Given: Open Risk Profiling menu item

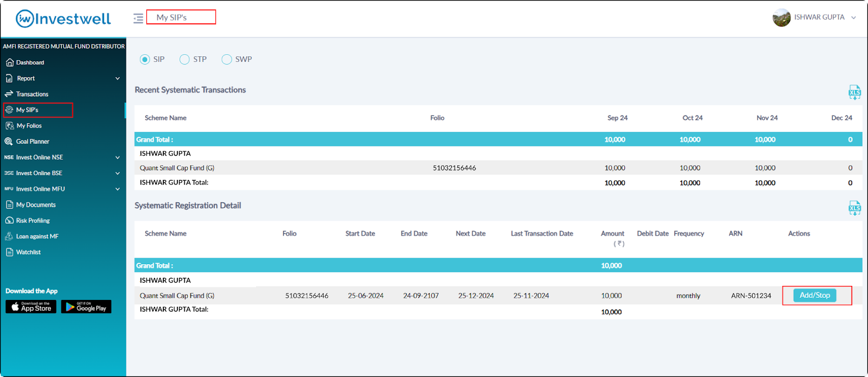Looking at the screenshot, I should [33, 220].
